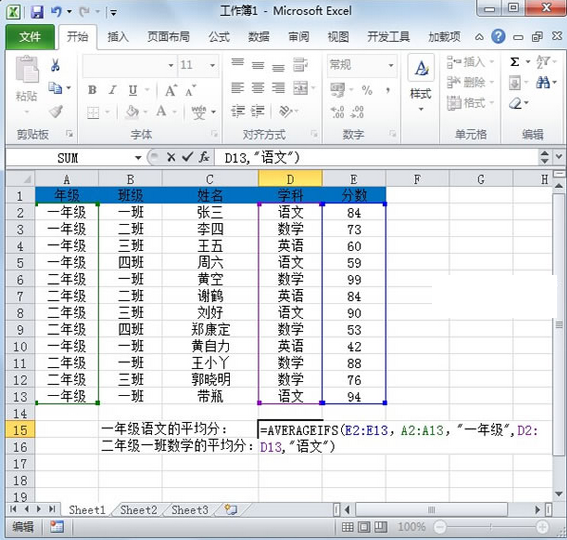The image size is (567, 540).
Task: Click the AutoSum sigma icon
Action: pos(514,62)
